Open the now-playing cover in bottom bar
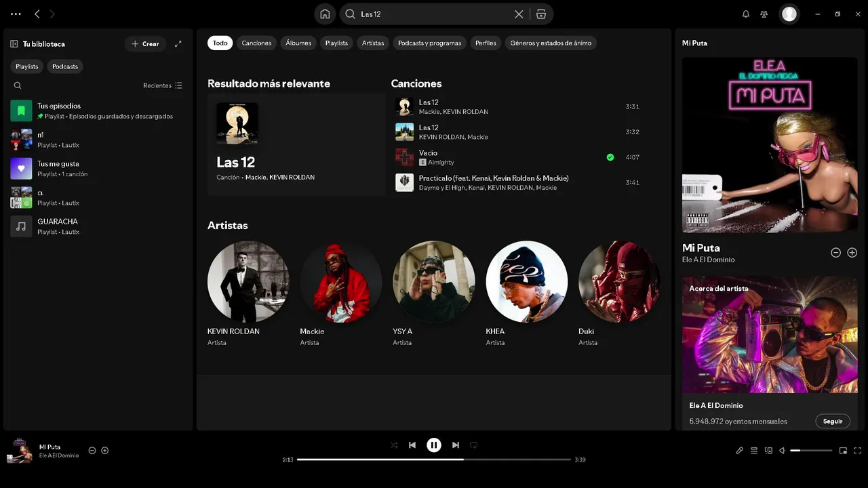 coord(20,451)
